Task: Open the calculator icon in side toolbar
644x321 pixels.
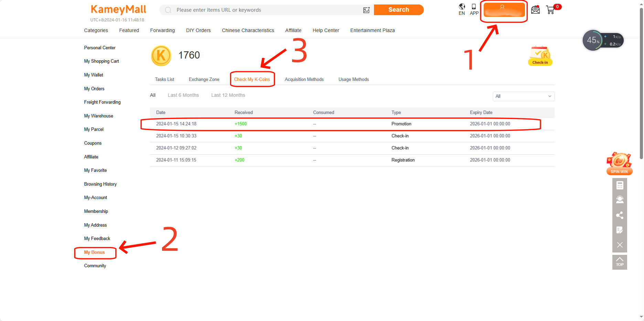Action: point(620,186)
